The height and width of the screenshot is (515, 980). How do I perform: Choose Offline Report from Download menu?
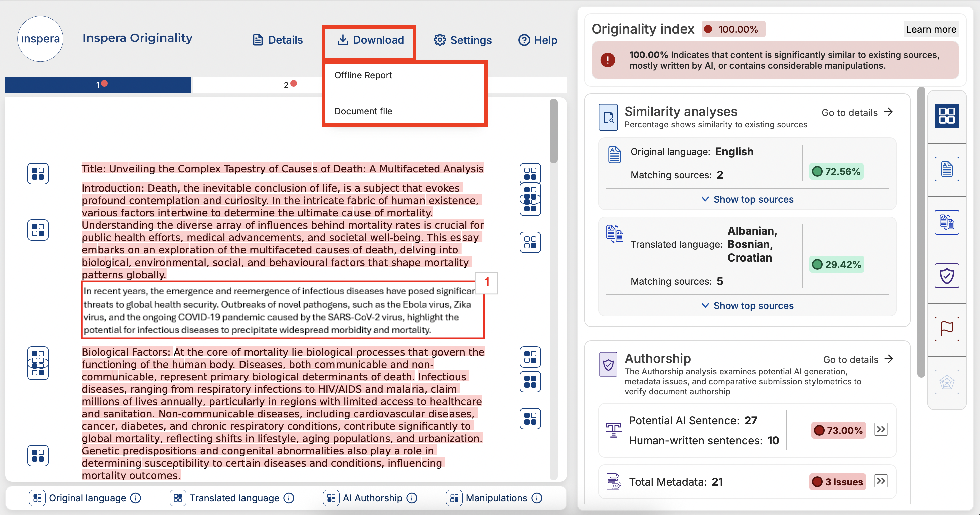(363, 75)
